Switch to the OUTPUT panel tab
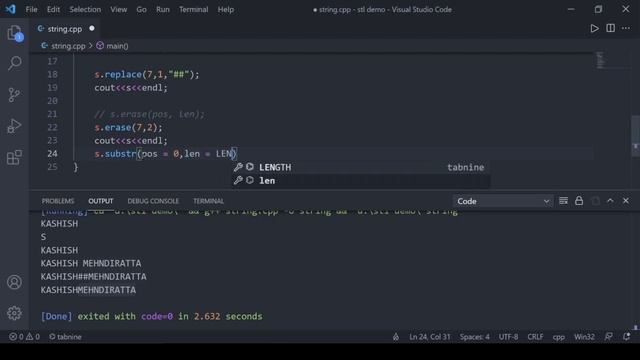640x360 pixels. pyautogui.click(x=101, y=201)
